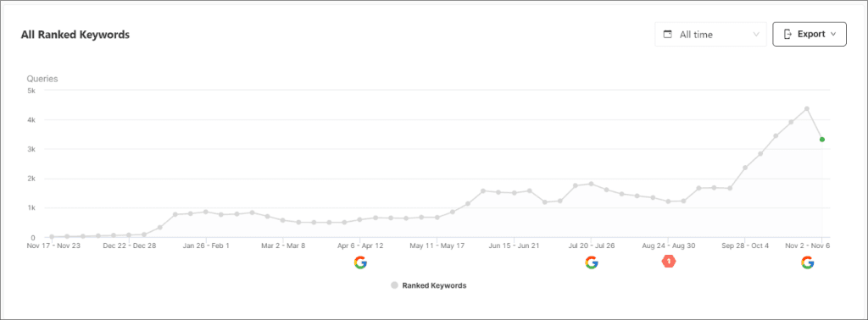Click the green final data point on chart
The image size is (868, 320).
(822, 140)
